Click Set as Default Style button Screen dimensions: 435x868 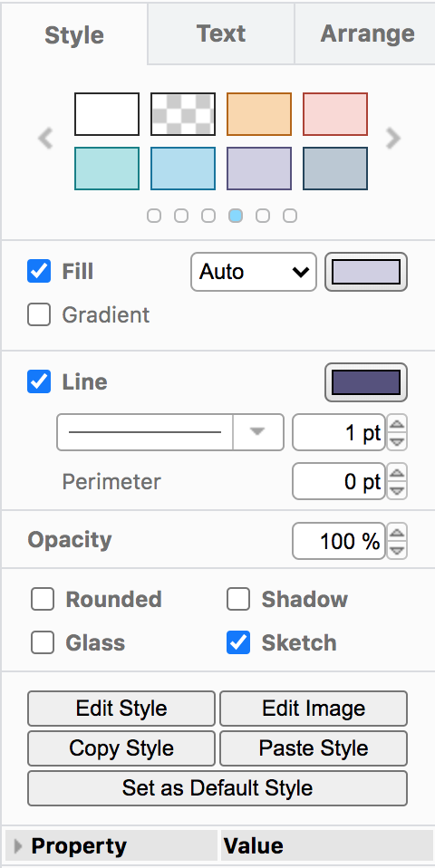(x=217, y=787)
